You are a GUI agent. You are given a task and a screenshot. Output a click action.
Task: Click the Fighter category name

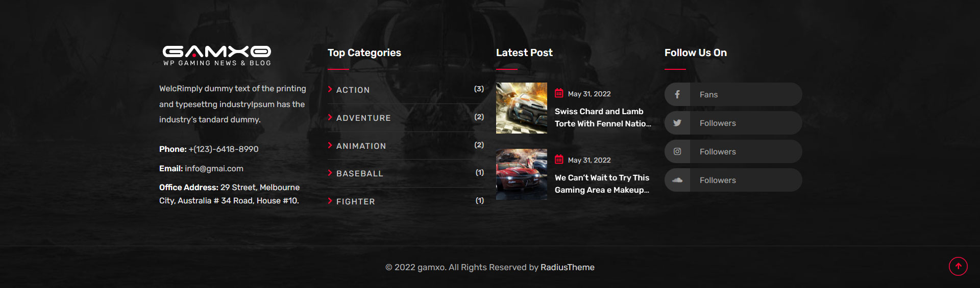[355, 201]
